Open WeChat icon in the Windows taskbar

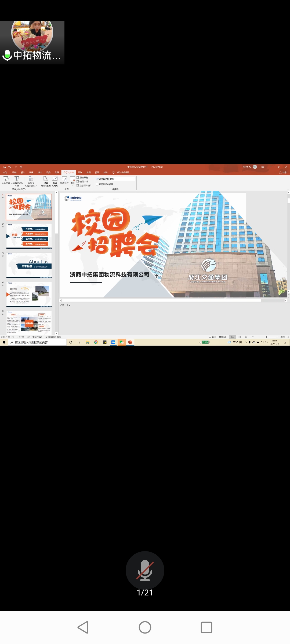pos(122,342)
